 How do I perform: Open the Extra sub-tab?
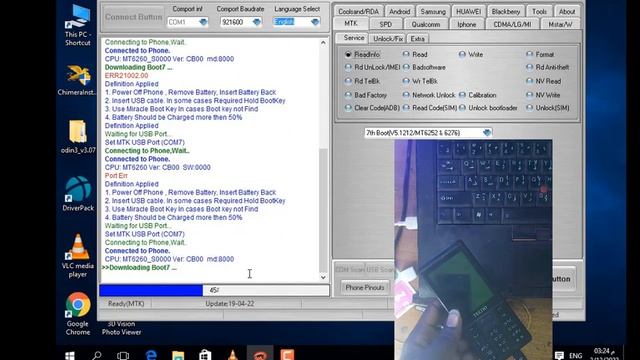[417, 39]
